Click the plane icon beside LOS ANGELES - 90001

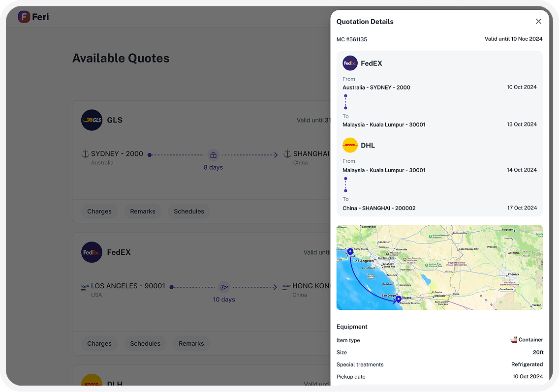pyautogui.click(x=85, y=286)
